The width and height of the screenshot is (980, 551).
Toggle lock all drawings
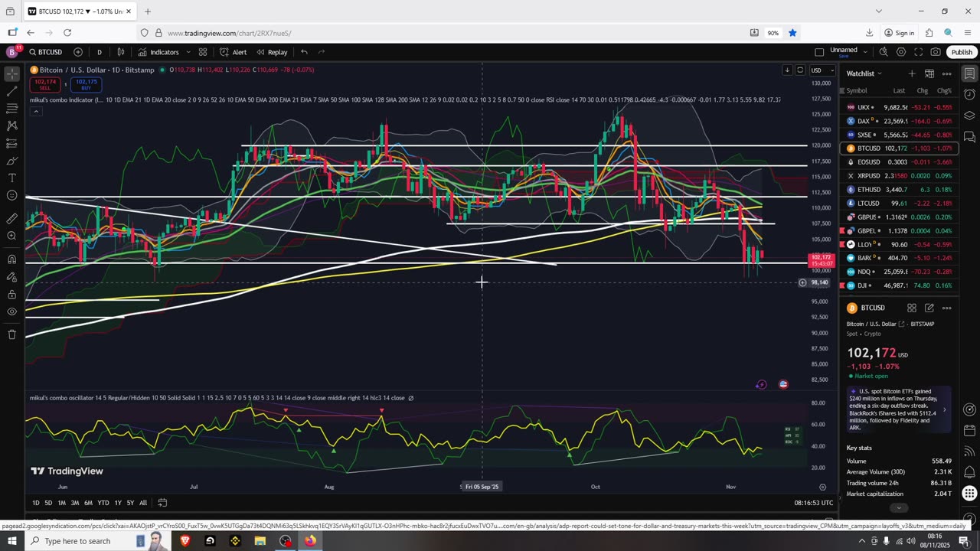pyautogui.click(x=11, y=294)
